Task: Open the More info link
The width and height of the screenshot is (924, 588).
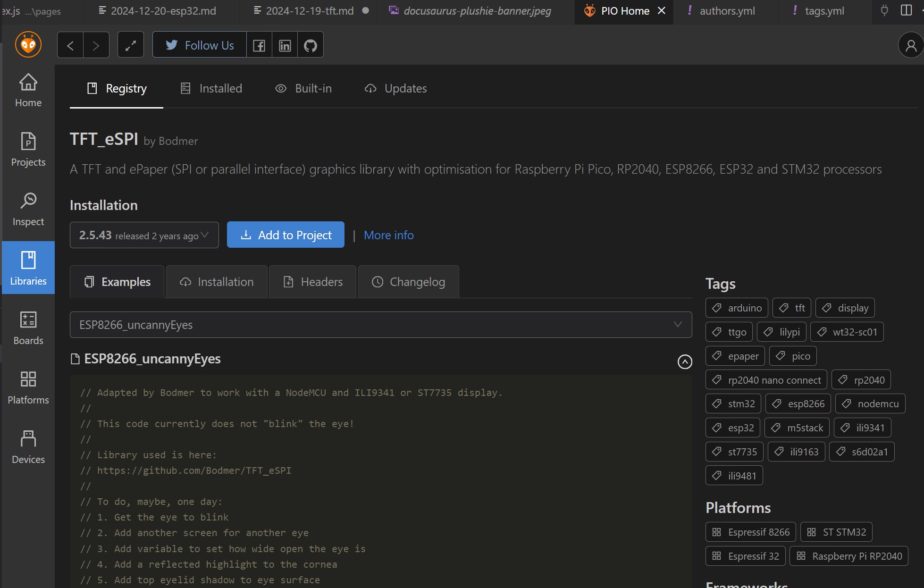Action: [x=388, y=235]
